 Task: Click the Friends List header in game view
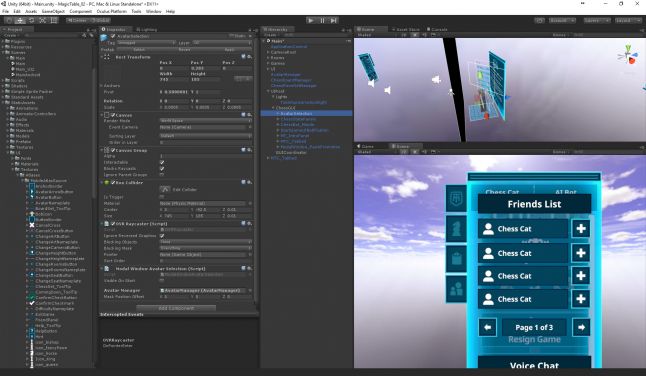[x=534, y=204]
